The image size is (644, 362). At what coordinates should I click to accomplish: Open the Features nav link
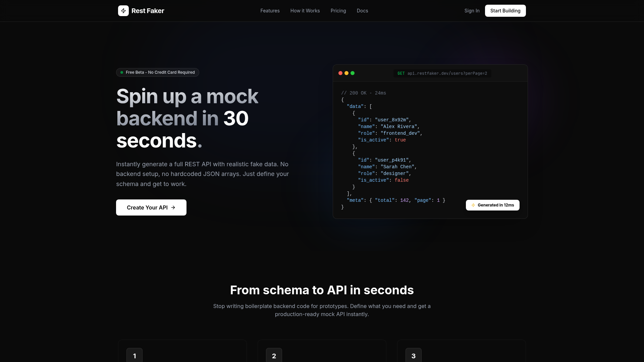point(270,11)
